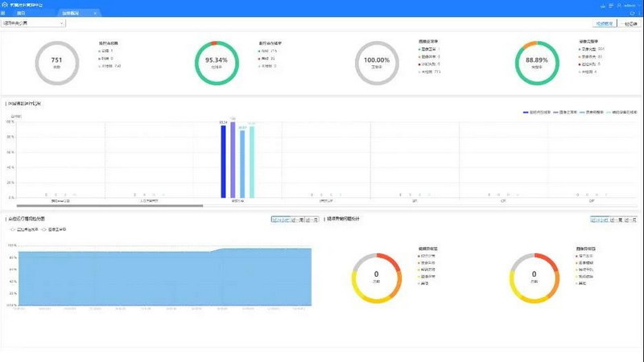Click the platform logo in the title bar
The image size is (644, 362).
[x=6, y=4]
